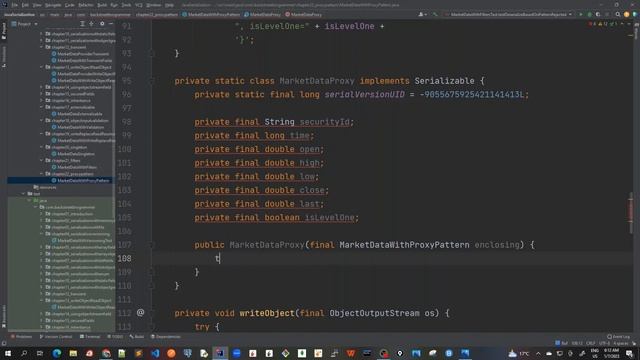Click the Debug bug icon
Viewport: 640px width, 360px height.
click(589, 14)
